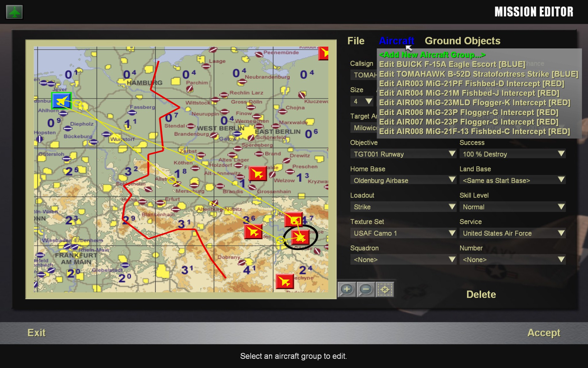Select the red aircraft marker inside the black circle

tap(300, 237)
